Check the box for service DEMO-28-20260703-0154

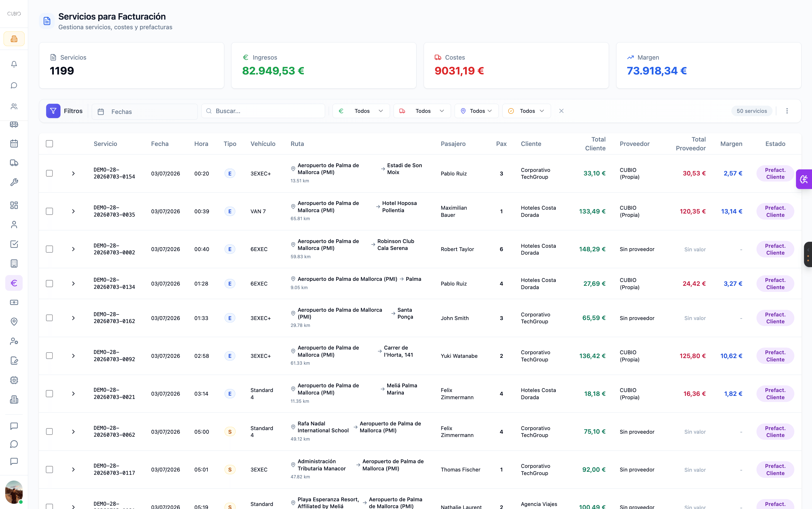(x=49, y=173)
